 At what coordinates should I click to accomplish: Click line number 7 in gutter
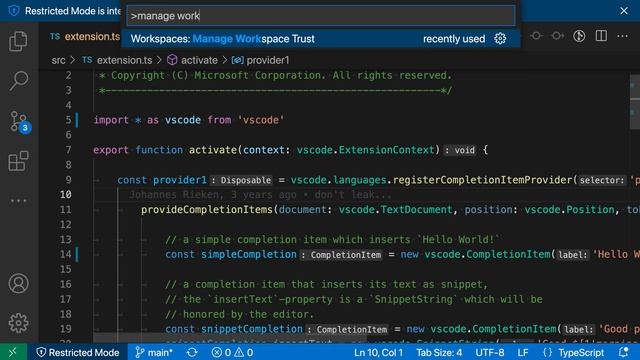[68, 150]
